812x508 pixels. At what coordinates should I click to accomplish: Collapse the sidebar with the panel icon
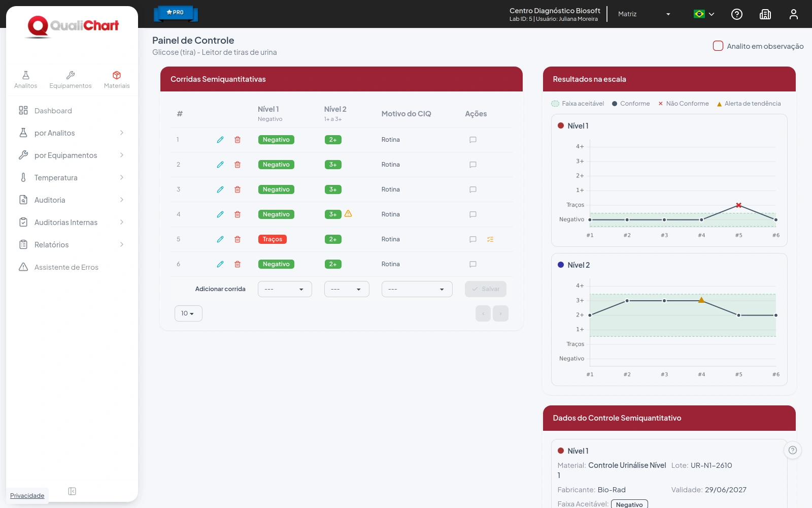72,491
